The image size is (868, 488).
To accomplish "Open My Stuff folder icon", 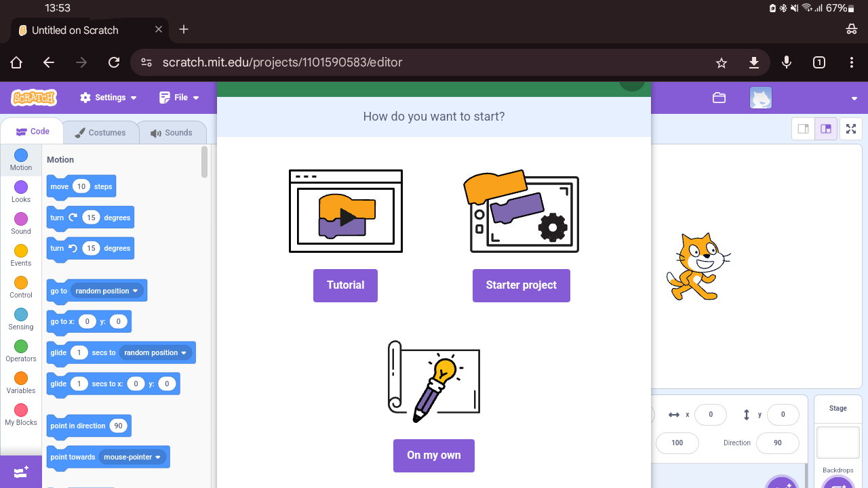I will 719,98.
